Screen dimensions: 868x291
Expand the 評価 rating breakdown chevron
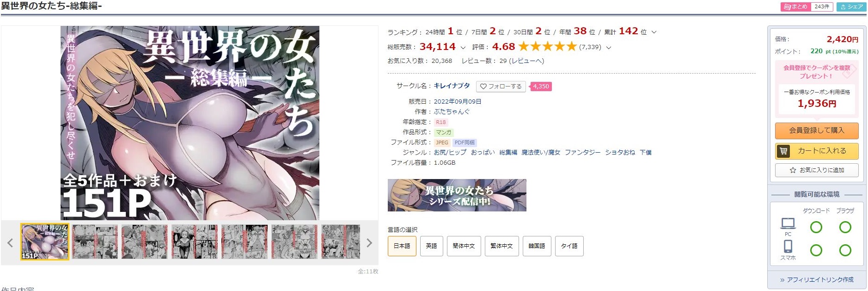(x=609, y=47)
